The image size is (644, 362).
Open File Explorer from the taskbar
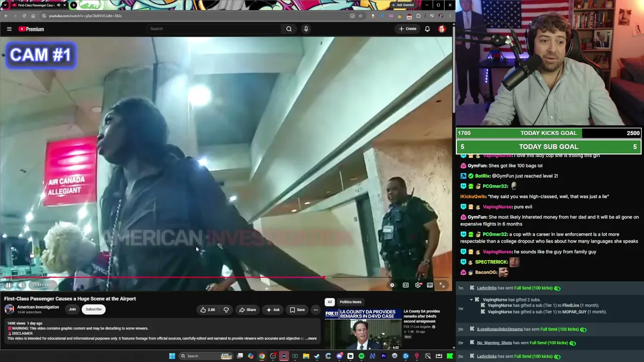(306, 356)
